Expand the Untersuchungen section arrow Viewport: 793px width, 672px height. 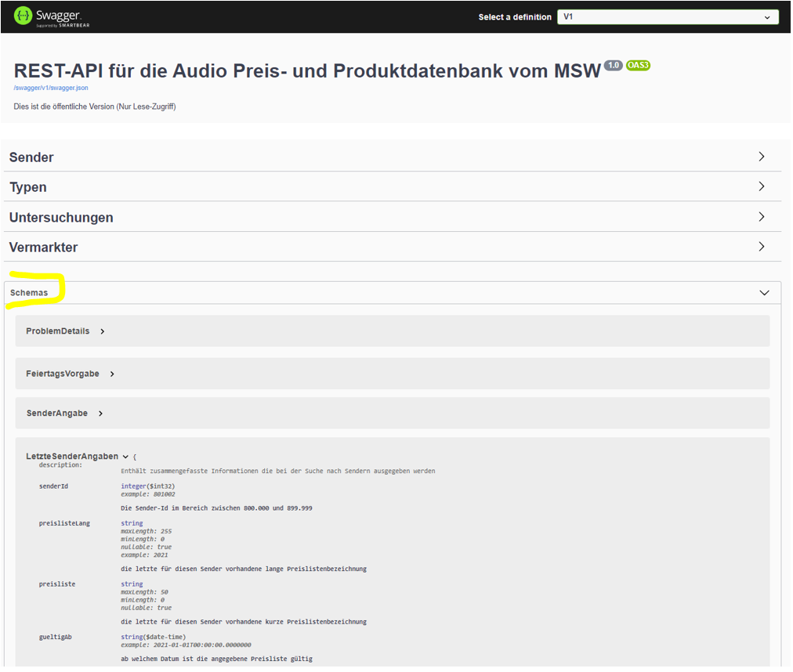pyautogui.click(x=762, y=217)
